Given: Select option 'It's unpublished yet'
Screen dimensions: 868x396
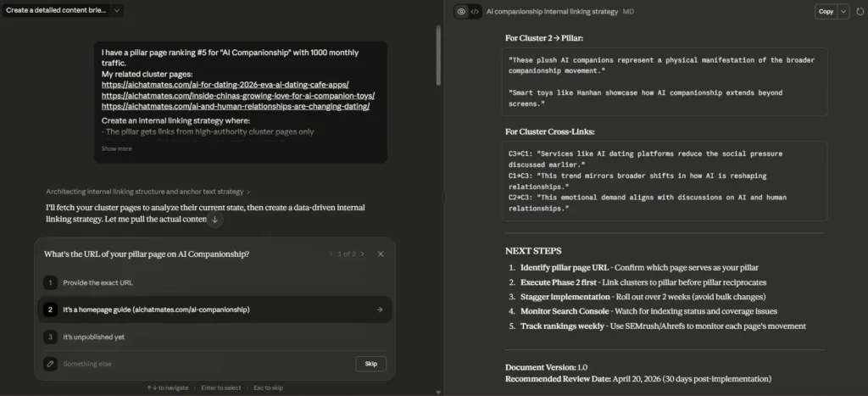Looking at the screenshot, I should [214, 337].
